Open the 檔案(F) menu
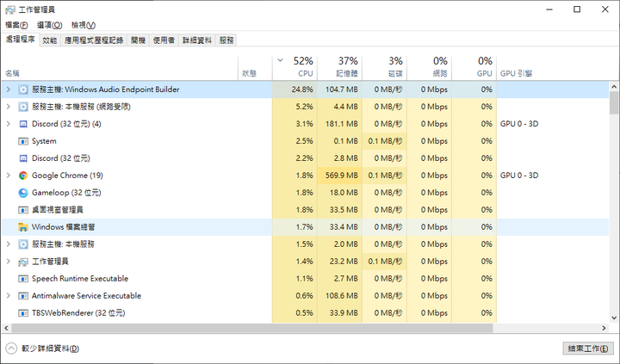This screenshot has height=364, width=620. (16, 25)
